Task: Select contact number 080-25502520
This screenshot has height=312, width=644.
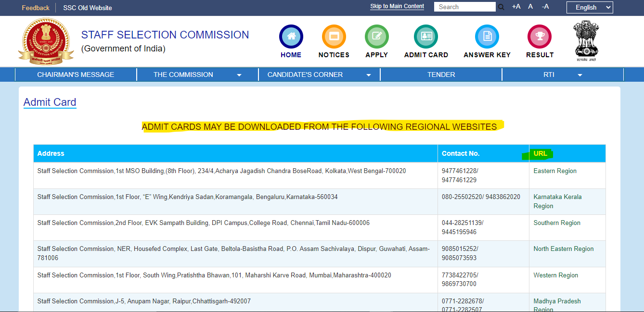Action: tap(463, 197)
